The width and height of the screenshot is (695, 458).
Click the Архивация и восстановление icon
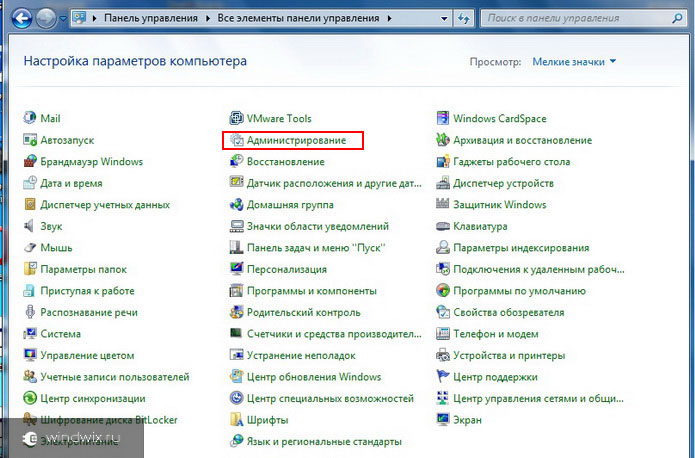[443, 140]
